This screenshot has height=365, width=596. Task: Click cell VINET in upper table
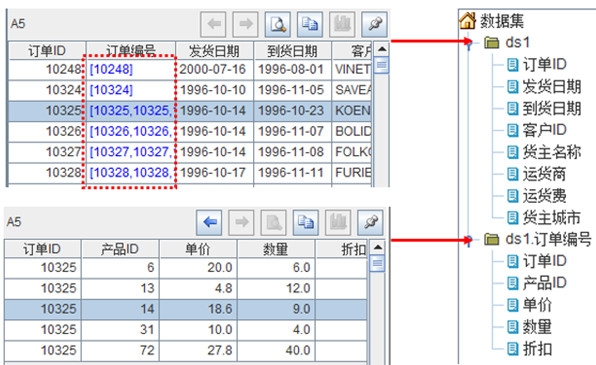(x=352, y=70)
